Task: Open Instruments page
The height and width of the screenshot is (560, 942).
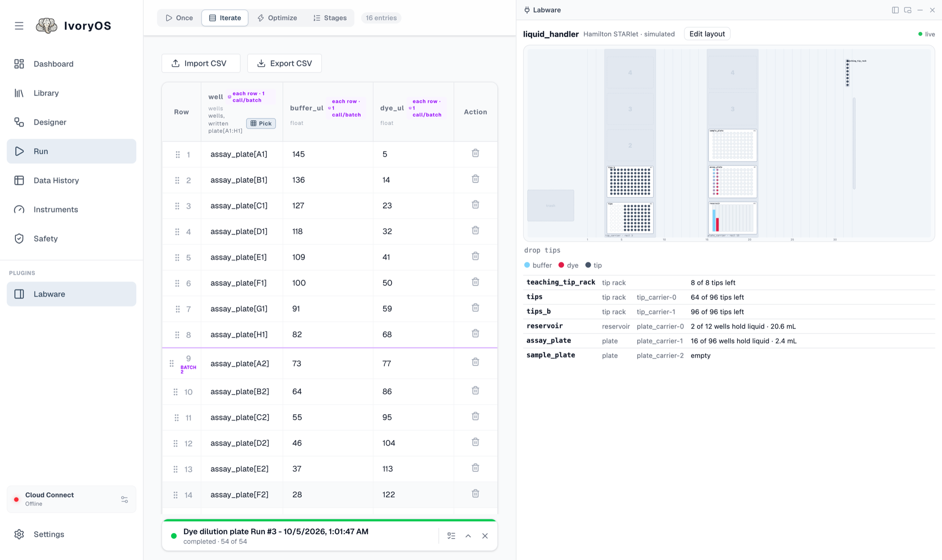Action: 71,209
